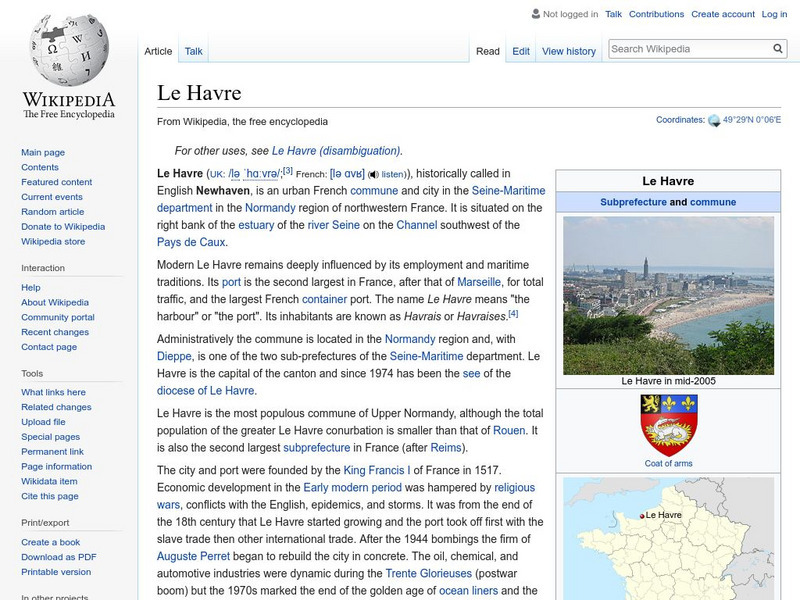800x600 pixels.
Task: Open Page information link
Action: [x=57, y=466]
